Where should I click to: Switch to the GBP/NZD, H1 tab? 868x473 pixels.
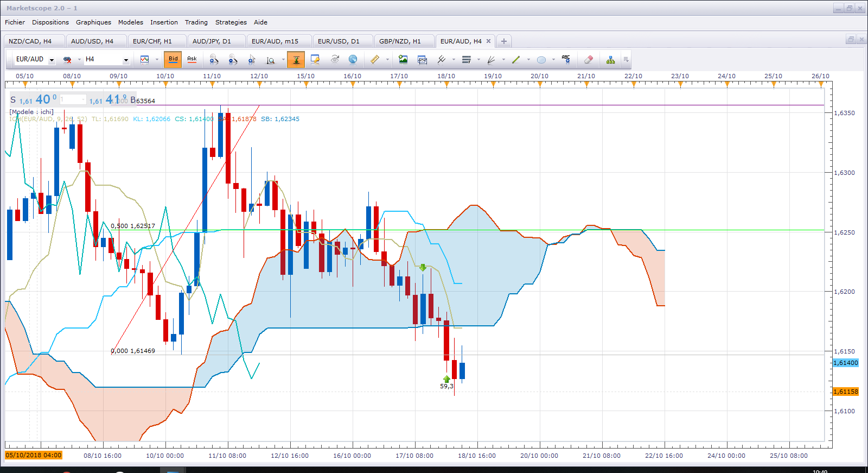click(400, 41)
